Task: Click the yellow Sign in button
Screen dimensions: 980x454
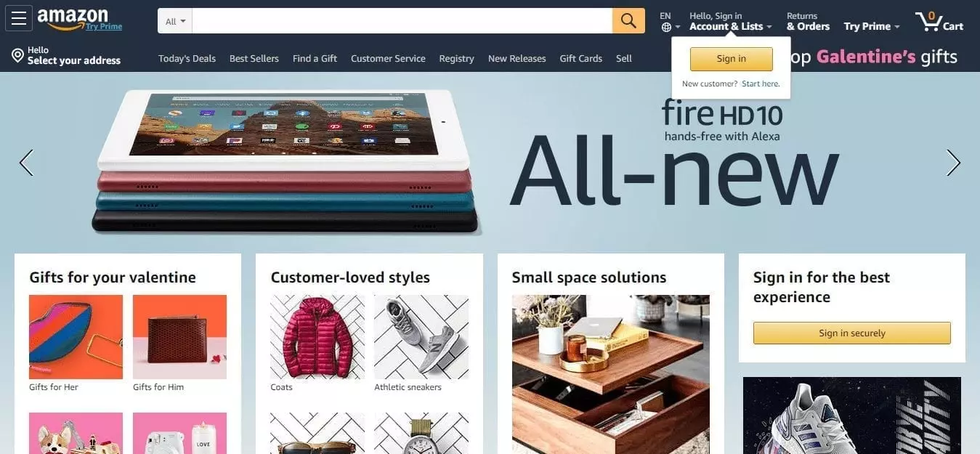Action: [x=731, y=59]
